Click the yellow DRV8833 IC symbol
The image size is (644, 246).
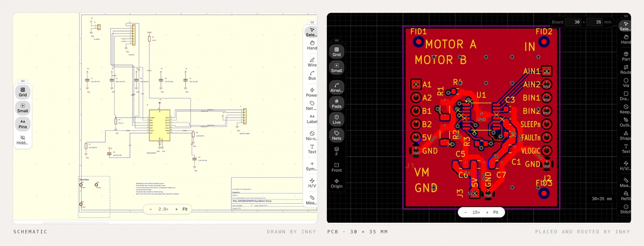(159, 125)
